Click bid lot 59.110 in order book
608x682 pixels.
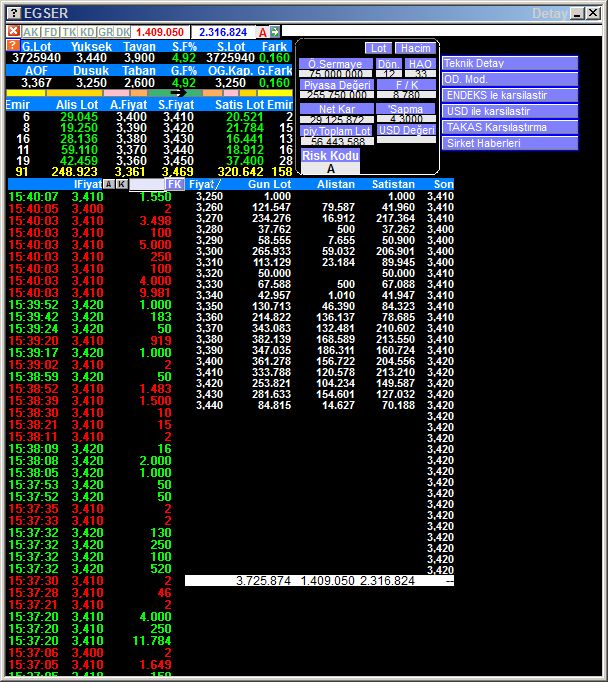pos(79,150)
